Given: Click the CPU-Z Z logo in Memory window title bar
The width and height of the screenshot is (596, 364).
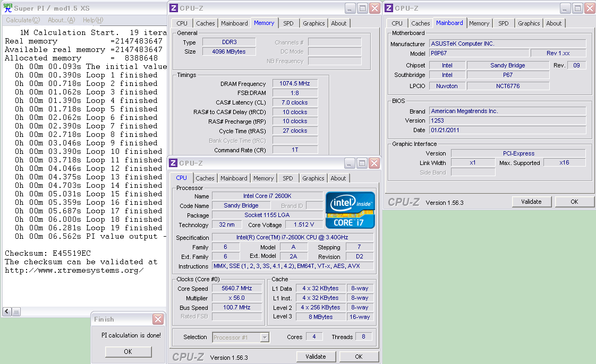Looking at the screenshot, I should [x=173, y=8].
